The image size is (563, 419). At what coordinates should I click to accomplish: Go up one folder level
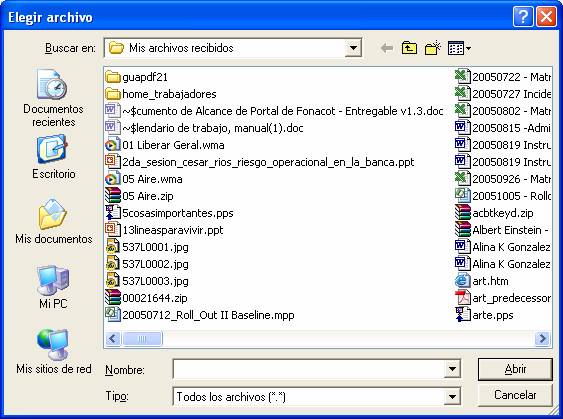tap(409, 48)
